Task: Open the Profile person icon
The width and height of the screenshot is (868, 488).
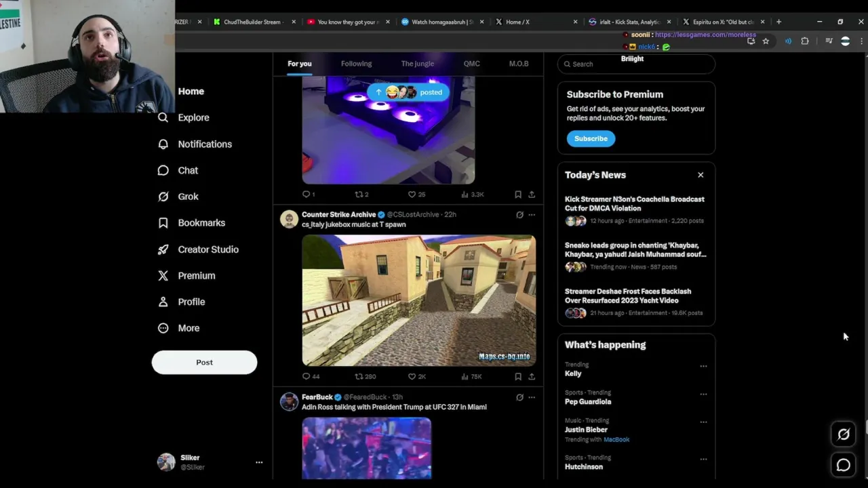Action: (163, 302)
